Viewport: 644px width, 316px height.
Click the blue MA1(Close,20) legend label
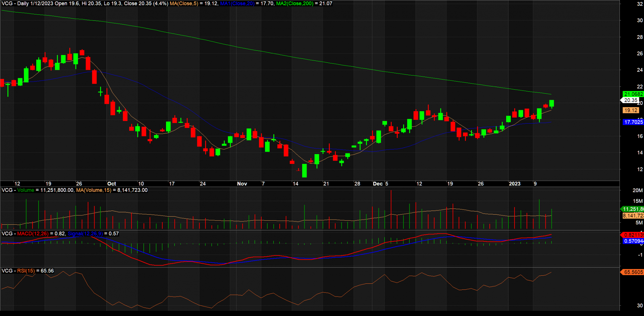pos(237,3)
